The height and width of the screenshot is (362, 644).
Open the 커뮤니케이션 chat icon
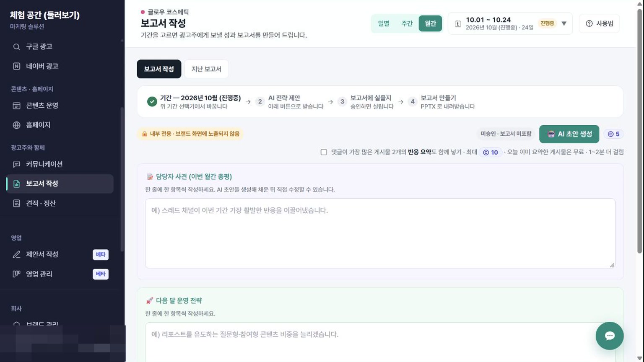point(16,164)
